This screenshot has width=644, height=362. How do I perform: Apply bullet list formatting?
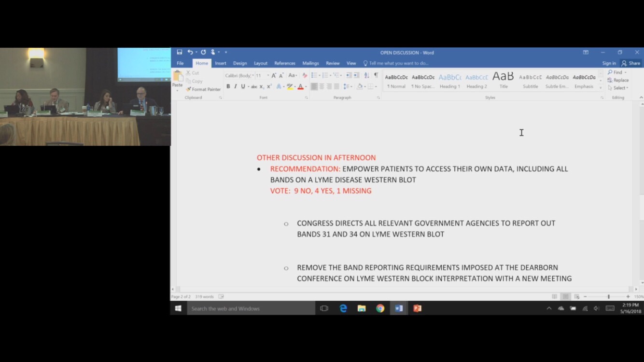[314, 75]
